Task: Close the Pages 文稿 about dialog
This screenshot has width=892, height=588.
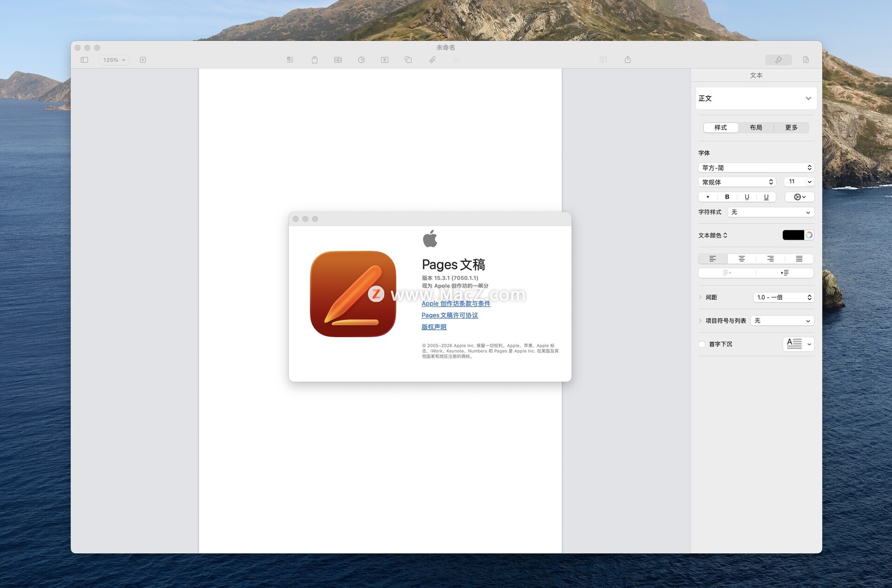Action: 295,219
